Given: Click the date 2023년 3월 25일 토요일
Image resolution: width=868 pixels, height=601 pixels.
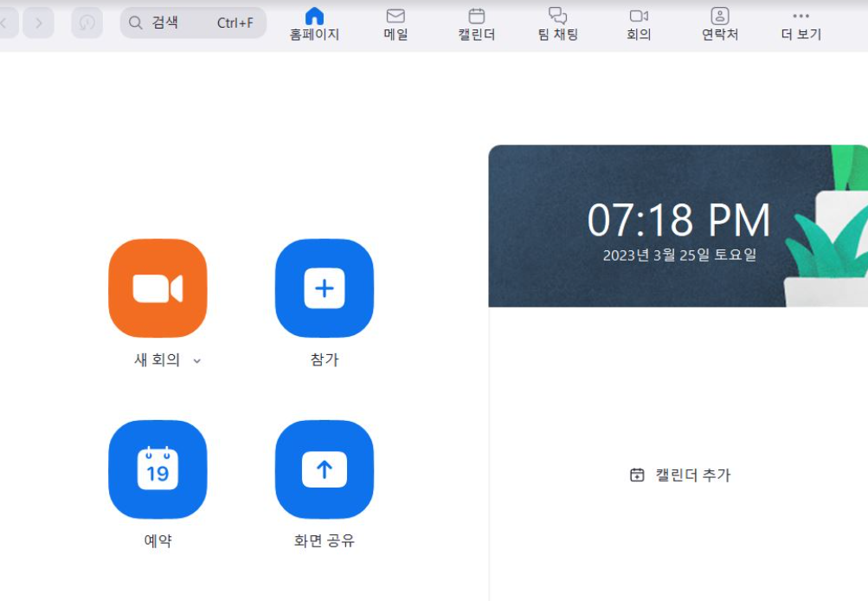Looking at the screenshot, I should click(x=679, y=255).
